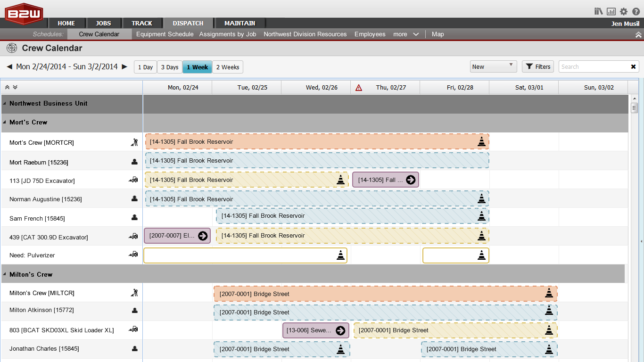
Task: Click person icon beside Jonathan Charles
Action: click(134, 349)
